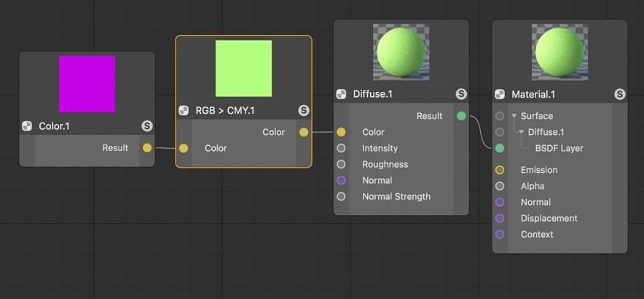644x299 pixels.
Task: Click the Alpha input port on Material.1
Action: click(x=500, y=186)
